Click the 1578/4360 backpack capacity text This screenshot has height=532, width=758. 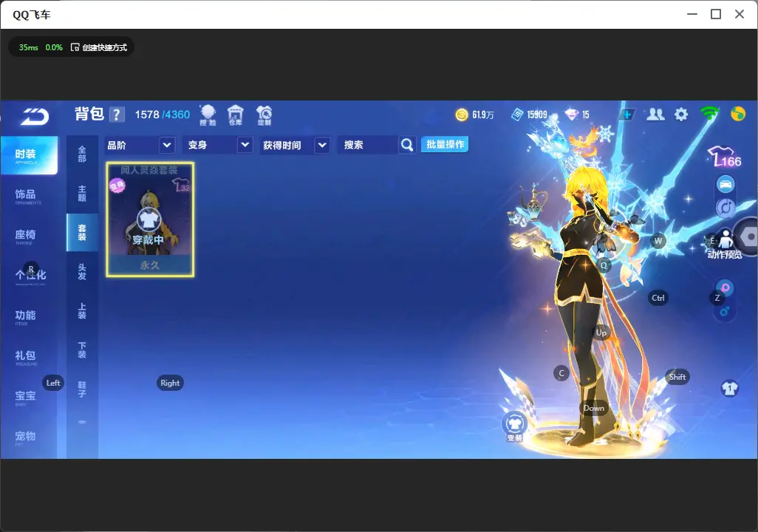(163, 115)
